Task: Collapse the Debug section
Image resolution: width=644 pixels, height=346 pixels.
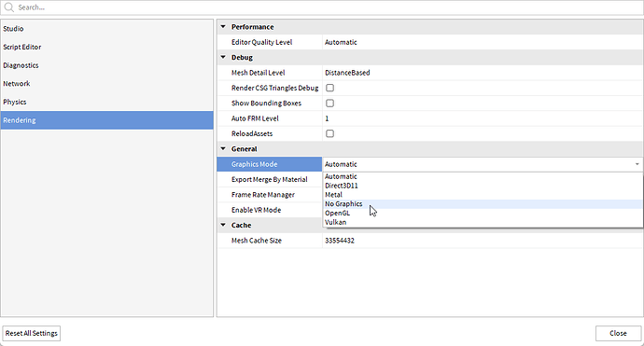Action: click(x=223, y=57)
